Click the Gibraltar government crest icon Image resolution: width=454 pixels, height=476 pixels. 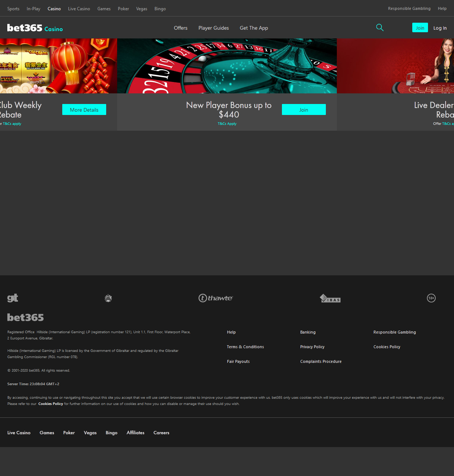pos(108,298)
